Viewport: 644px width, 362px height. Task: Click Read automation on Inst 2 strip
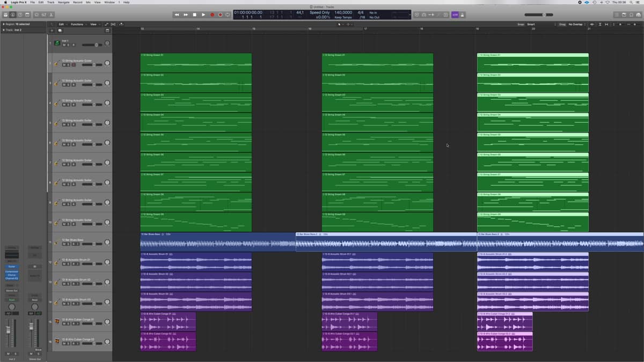tap(12, 300)
